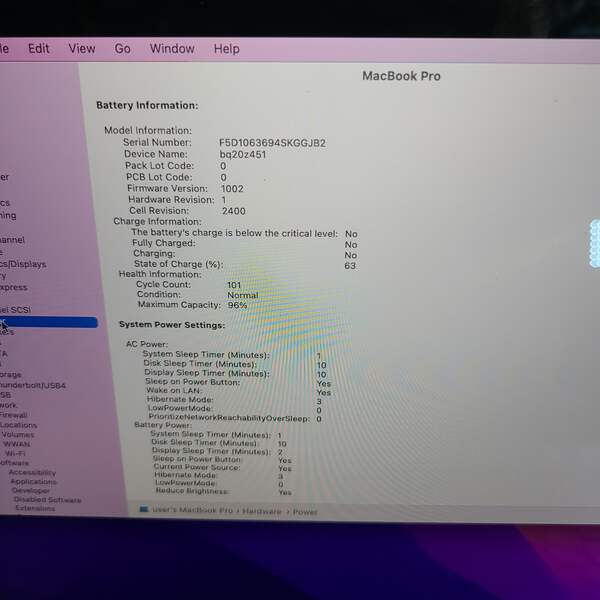Open the View menu

82,49
